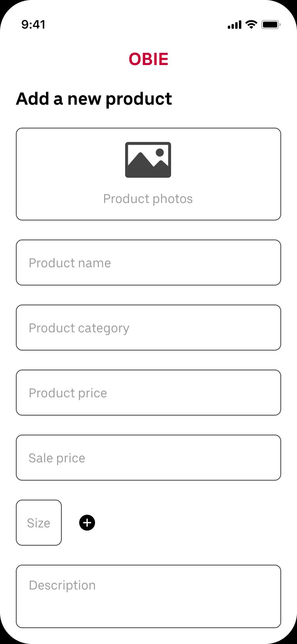Click the 'Sale price' placeholder text
297x644 pixels.
[57, 458]
